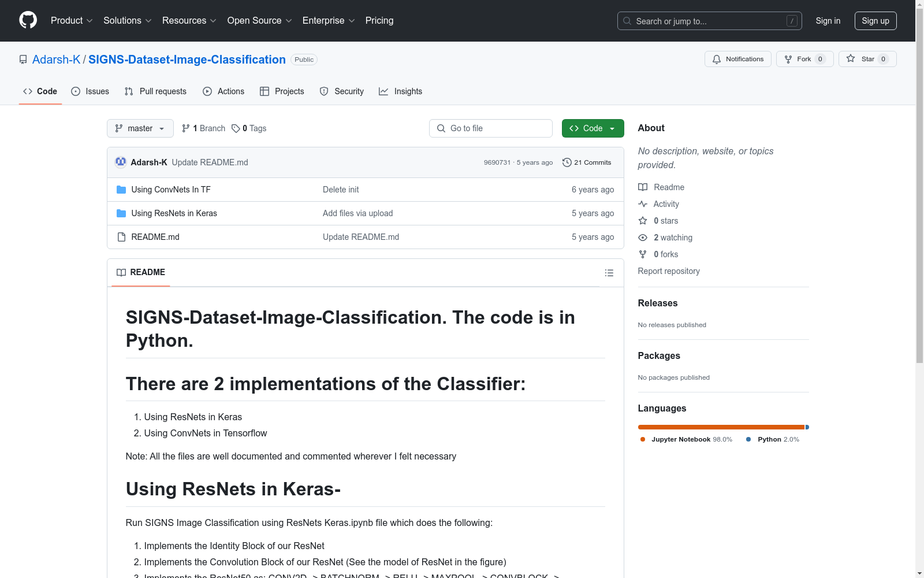Screen dimensions: 924x578
Task: Click the book icon on the README tab
Action: (x=121, y=272)
